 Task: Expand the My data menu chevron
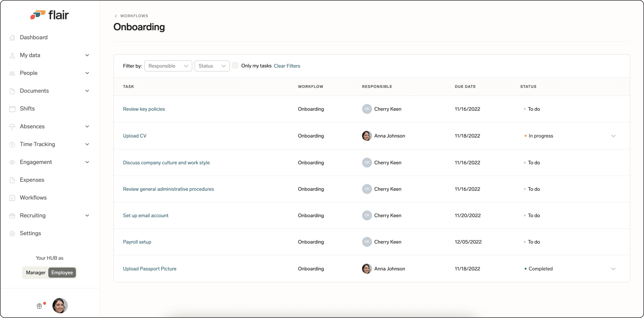(87, 55)
